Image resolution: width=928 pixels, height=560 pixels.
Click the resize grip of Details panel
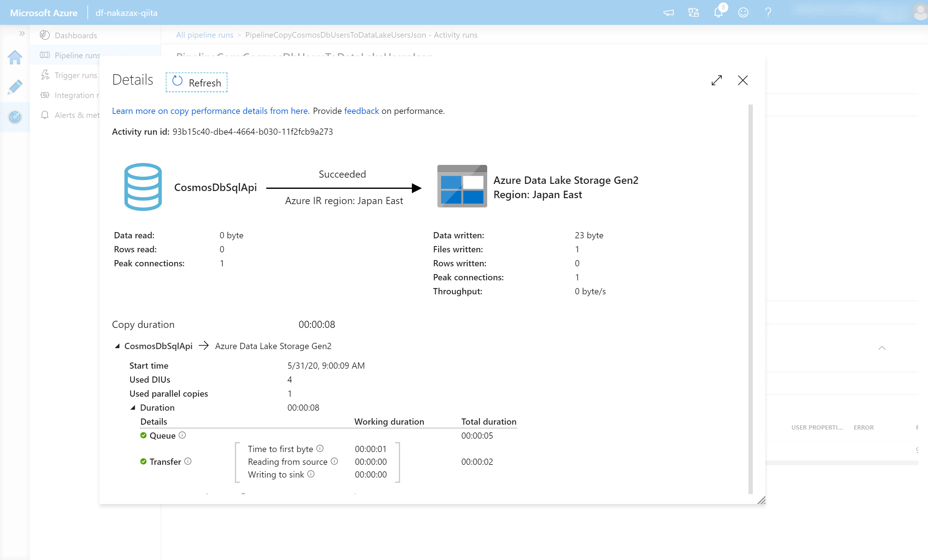[761, 500]
